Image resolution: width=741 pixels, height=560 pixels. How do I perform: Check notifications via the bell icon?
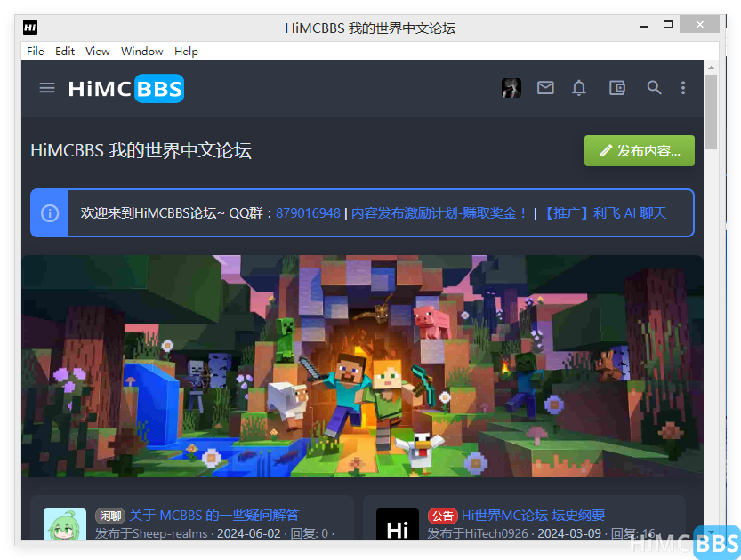click(579, 88)
